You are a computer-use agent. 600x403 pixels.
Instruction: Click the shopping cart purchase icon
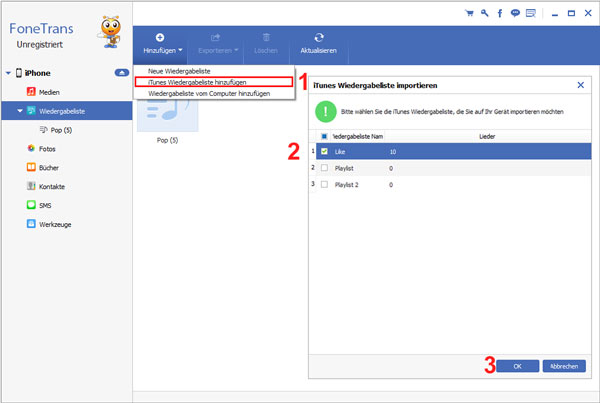point(467,14)
